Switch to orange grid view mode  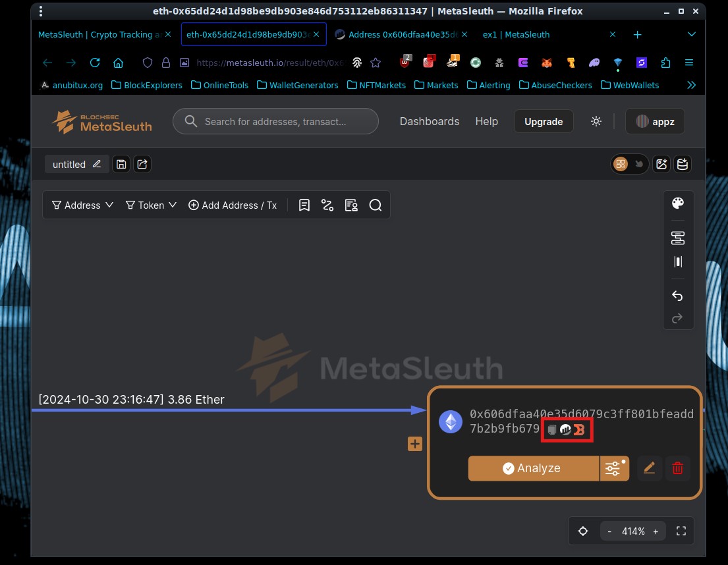(621, 164)
